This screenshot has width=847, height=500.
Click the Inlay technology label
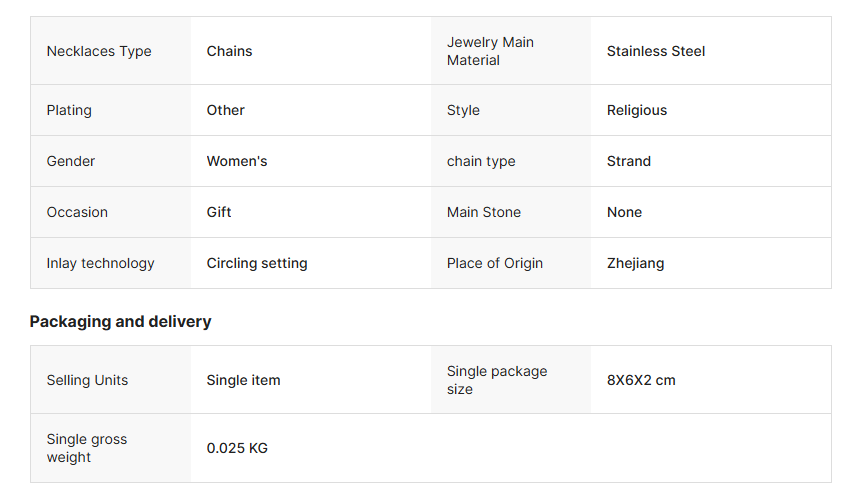click(x=100, y=263)
